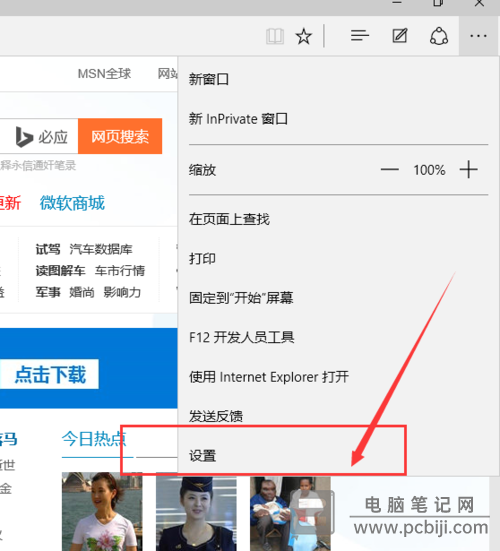The image size is (500, 551).
Task: Open 设置 from the menu
Action: [x=338, y=456]
